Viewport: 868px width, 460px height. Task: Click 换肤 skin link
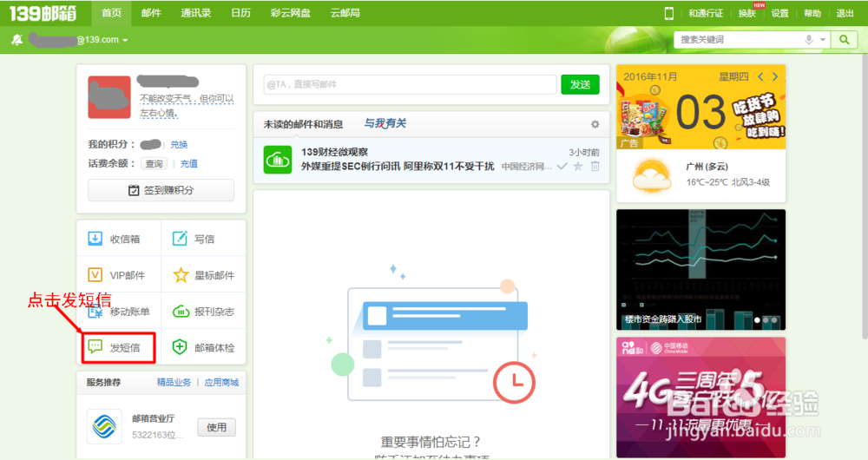pyautogui.click(x=746, y=13)
